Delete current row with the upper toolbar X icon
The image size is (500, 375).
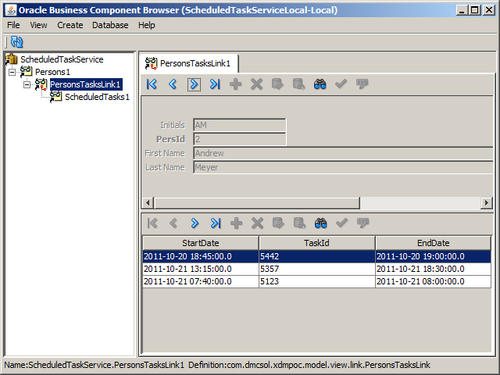click(x=257, y=84)
